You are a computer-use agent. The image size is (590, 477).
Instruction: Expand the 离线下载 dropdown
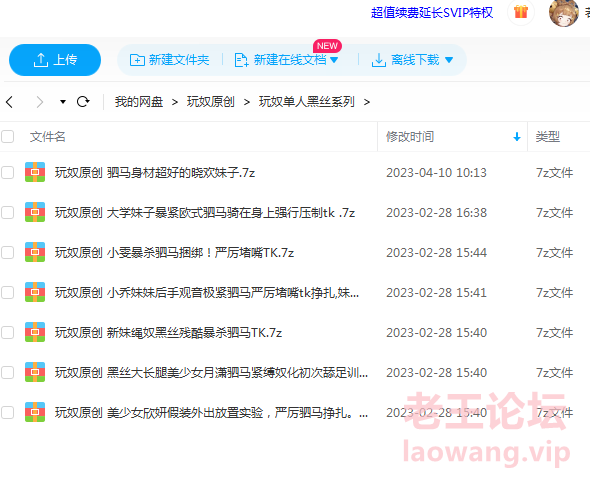point(449,60)
